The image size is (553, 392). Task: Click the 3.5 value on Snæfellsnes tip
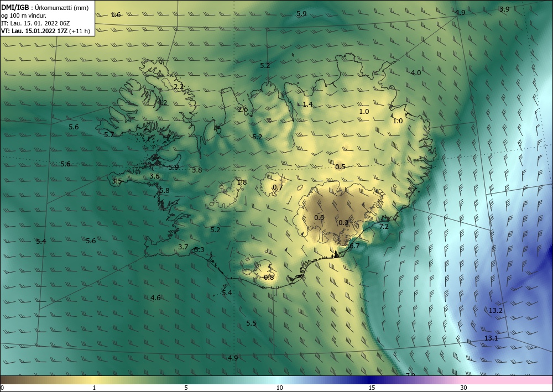point(117,181)
